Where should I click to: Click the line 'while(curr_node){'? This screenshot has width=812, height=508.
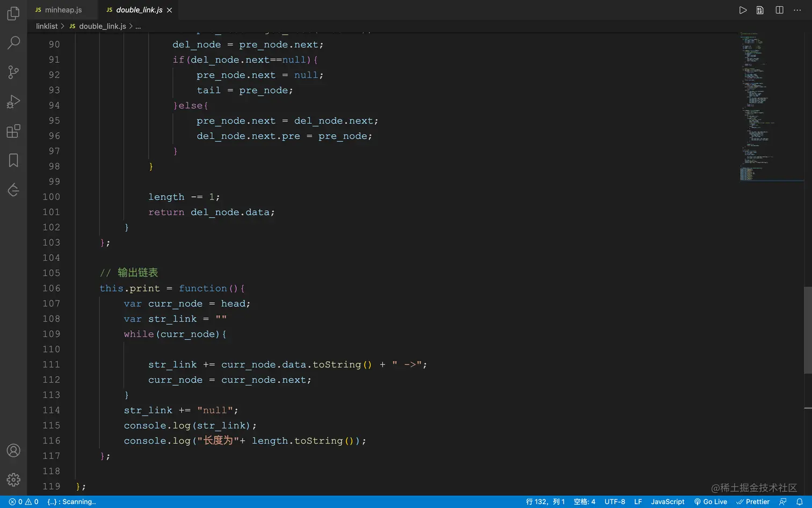(175, 334)
